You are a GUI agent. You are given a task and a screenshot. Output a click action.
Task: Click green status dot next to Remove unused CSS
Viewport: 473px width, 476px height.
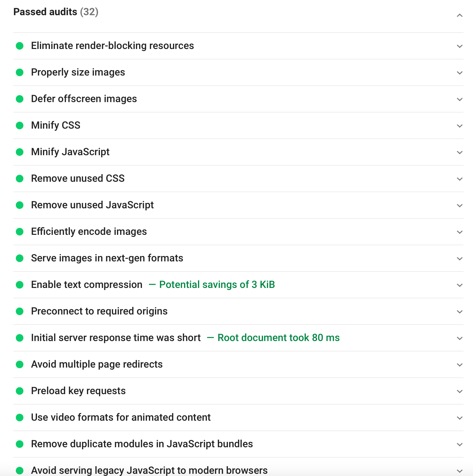click(x=20, y=179)
